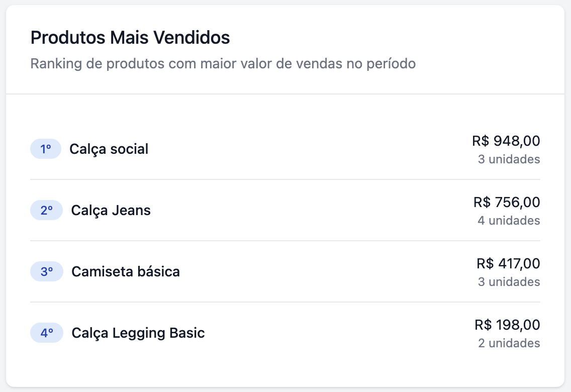Click the separator between Calça Jeans and Camiseta básica
Image resolution: width=571 pixels, height=392 pixels.
coord(285,241)
